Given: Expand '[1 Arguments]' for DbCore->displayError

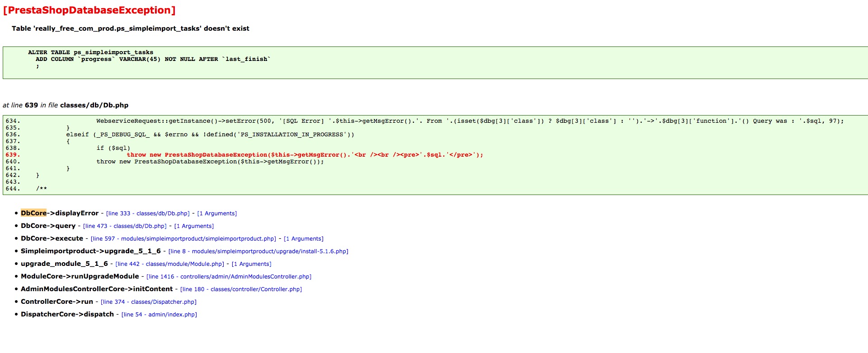Looking at the screenshot, I should pos(217,214).
